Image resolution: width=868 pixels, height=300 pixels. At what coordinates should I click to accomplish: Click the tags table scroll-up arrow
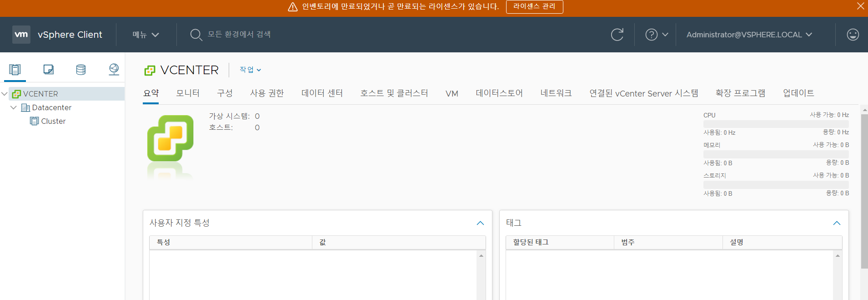pyautogui.click(x=838, y=256)
